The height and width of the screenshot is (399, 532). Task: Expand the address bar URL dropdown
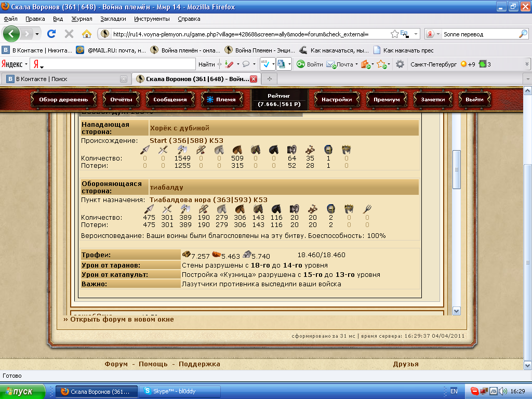click(416, 34)
